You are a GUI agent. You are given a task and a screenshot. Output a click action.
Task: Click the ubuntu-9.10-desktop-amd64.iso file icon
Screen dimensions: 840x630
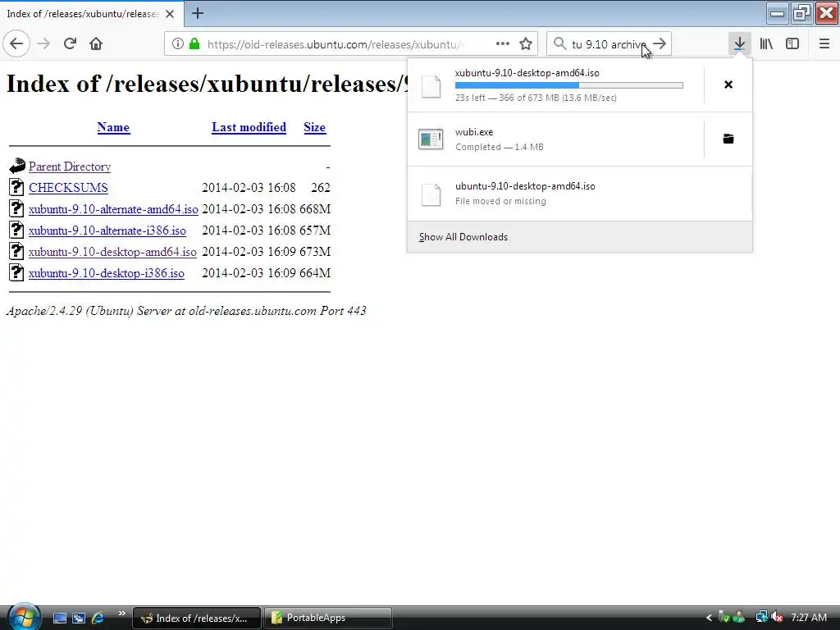coord(431,194)
